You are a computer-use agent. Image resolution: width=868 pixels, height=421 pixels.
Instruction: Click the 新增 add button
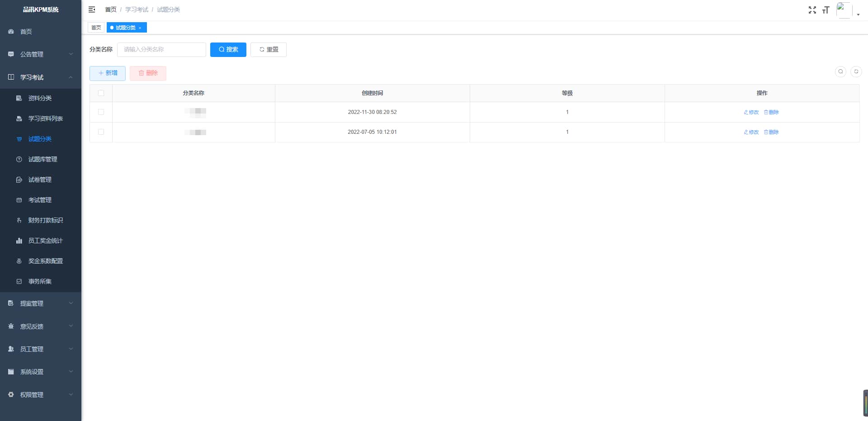(108, 73)
